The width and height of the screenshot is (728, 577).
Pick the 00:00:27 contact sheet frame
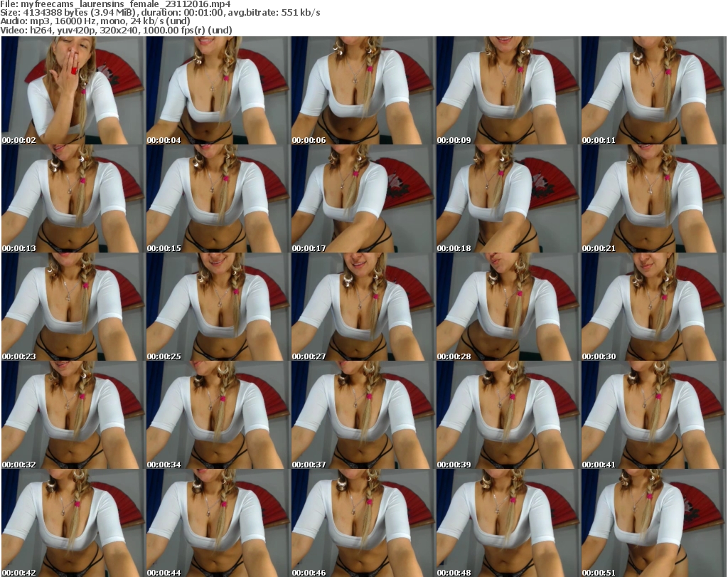[363, 307]
